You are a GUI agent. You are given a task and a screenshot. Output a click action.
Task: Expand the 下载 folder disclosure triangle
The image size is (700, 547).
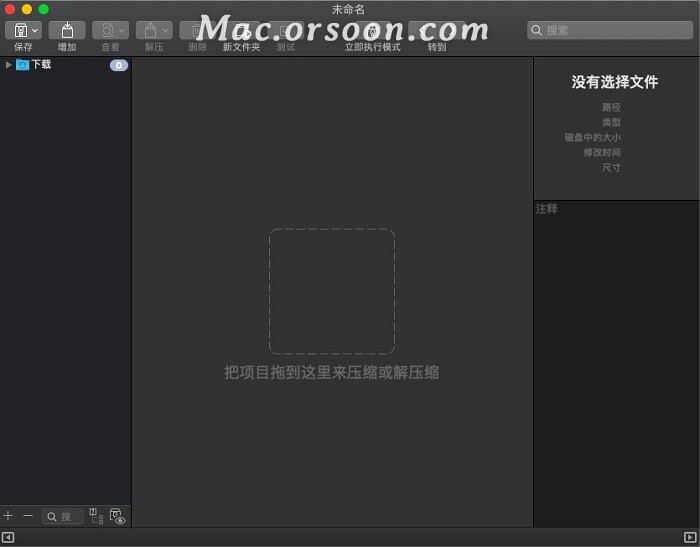tap(8, 65)
